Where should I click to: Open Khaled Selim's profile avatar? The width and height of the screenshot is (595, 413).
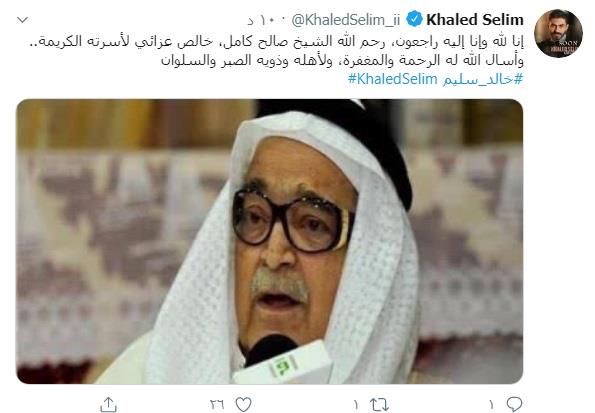pyautogui.click(x=558, y=33)
